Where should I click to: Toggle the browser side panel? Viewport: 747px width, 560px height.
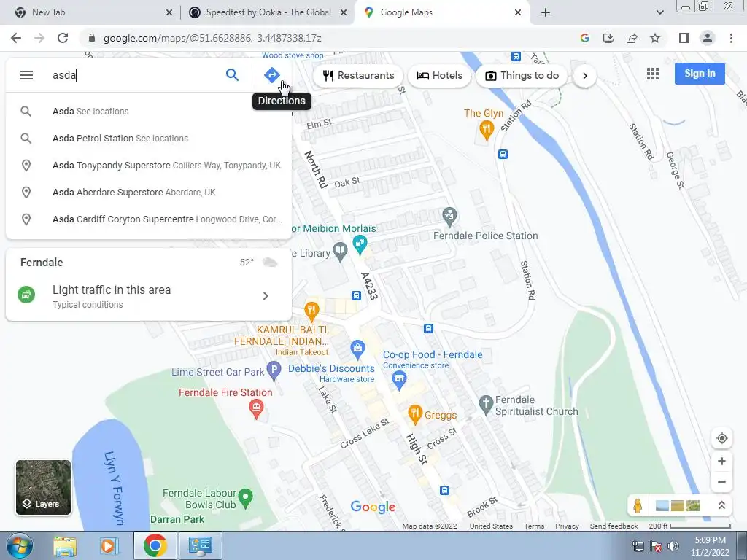coord(684,38)
